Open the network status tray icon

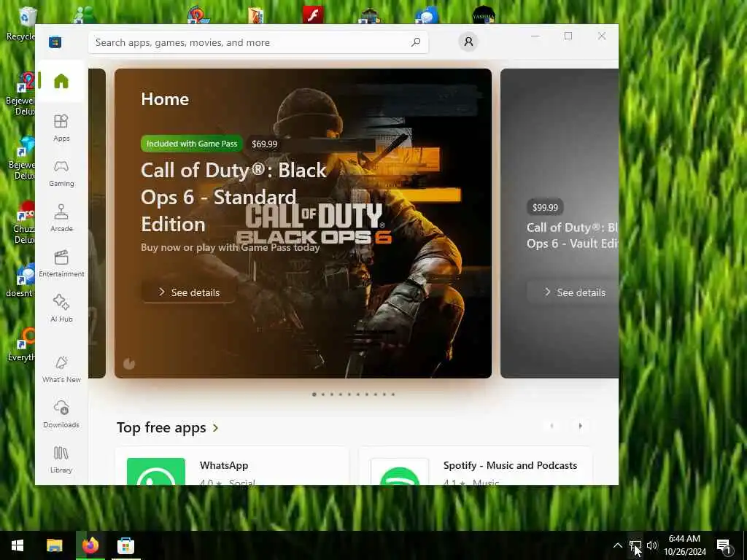635,545
